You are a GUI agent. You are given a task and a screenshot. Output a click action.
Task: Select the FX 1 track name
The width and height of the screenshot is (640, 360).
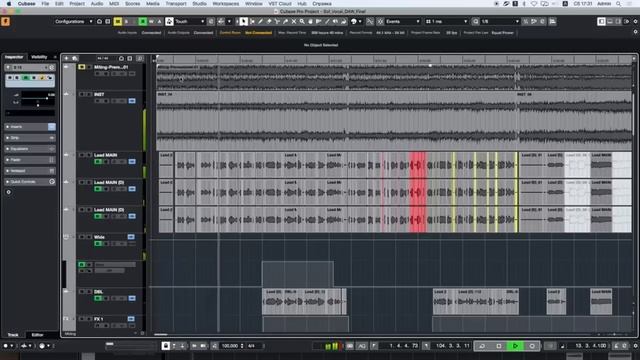[x=99, y=319]
